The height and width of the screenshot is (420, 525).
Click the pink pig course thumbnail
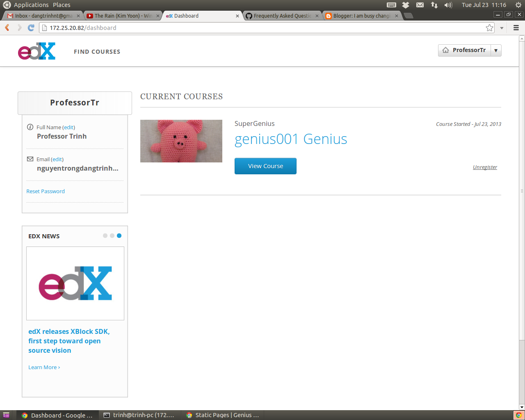pos(181,141)
